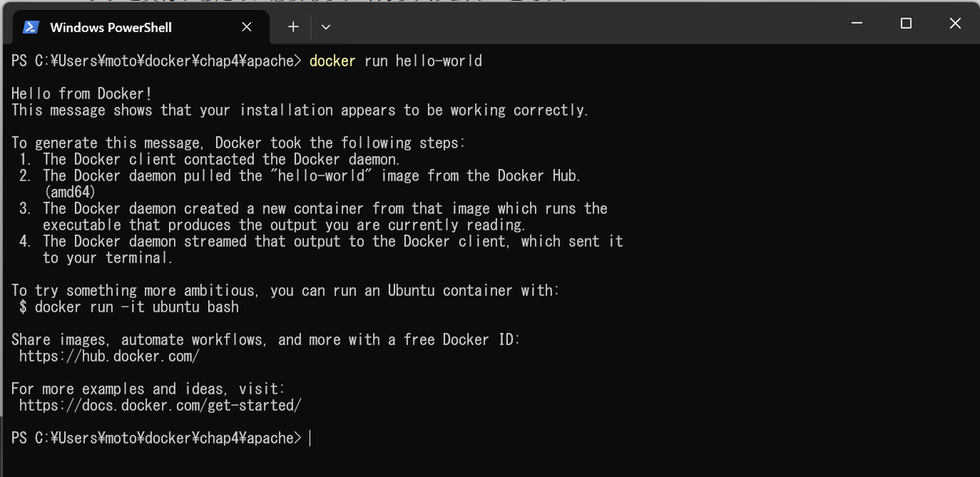
Task: Click the first prompt path at top
Action: click(x=156, y=60)
